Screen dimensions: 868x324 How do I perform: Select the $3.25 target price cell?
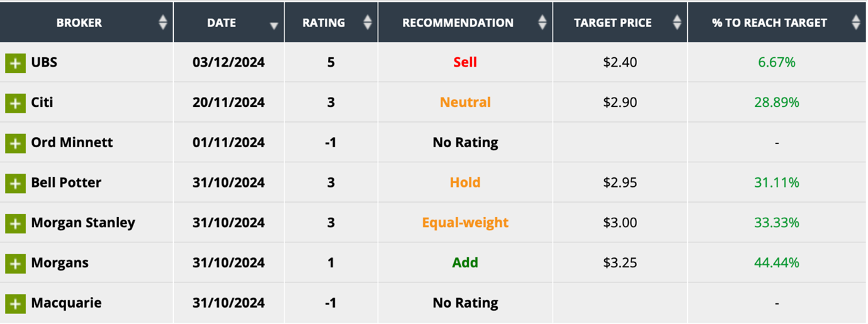[x=620, y=262]
